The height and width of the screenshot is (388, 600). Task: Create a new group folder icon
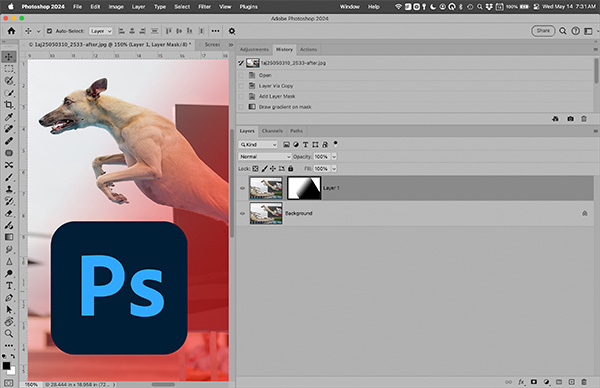click(x=559, y=382)
